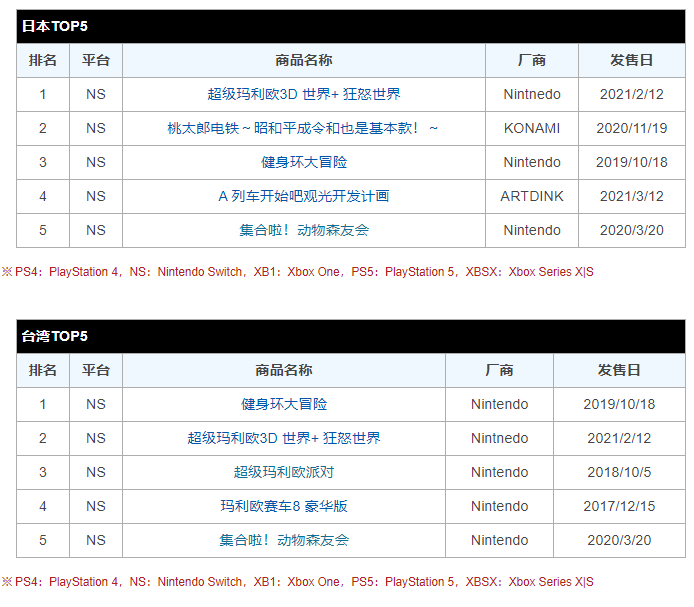Image resolution: width=694 pixels, height=607 pixels.
Task: Click 发售日 header in 台湾TOP5 table
Action: (x=619, y=370)
